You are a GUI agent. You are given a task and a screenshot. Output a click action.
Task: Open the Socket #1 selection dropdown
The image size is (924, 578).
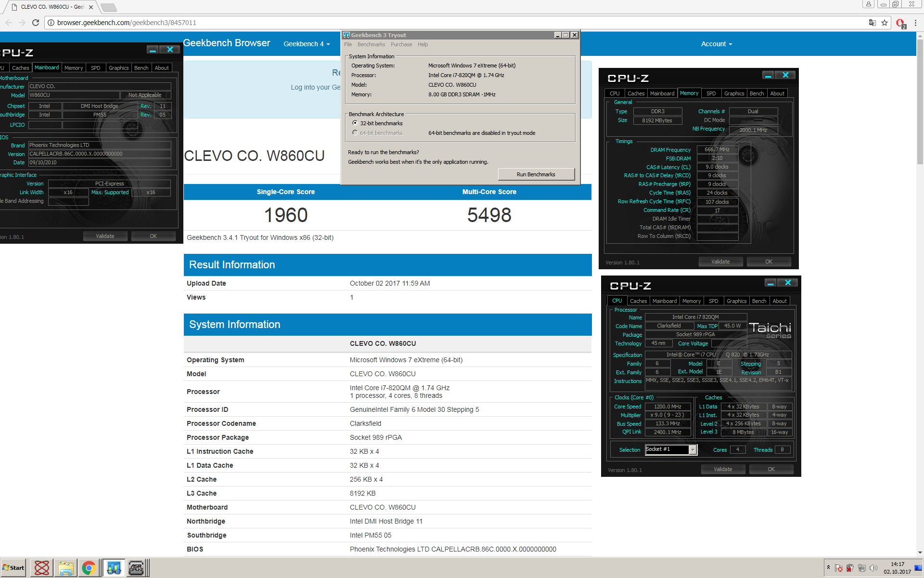pos(693,450)
